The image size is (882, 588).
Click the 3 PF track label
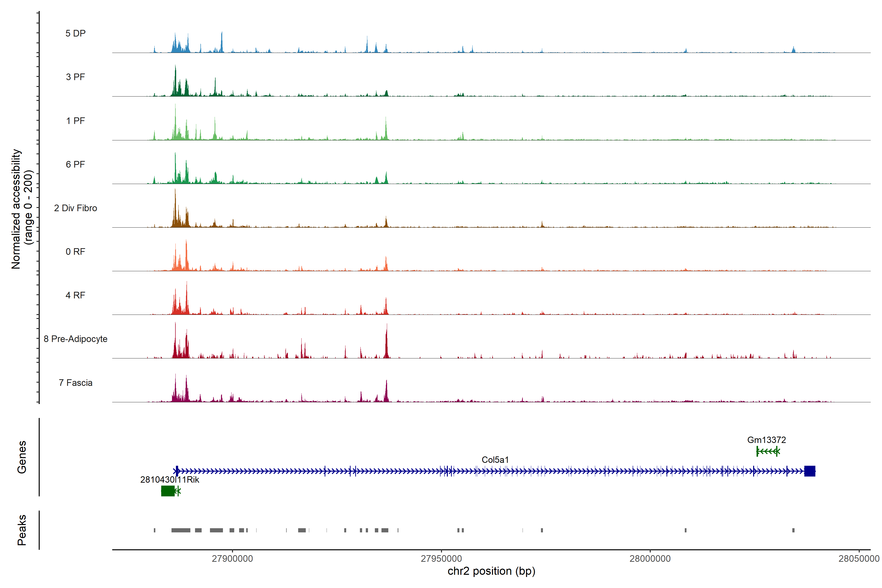click(x=75, y=77)
